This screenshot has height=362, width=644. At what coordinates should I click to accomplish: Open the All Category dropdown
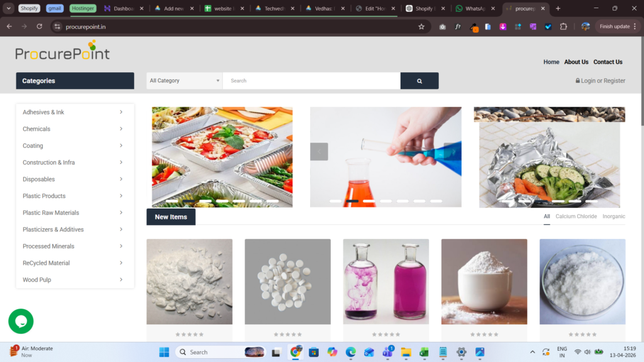pos(184,81)
